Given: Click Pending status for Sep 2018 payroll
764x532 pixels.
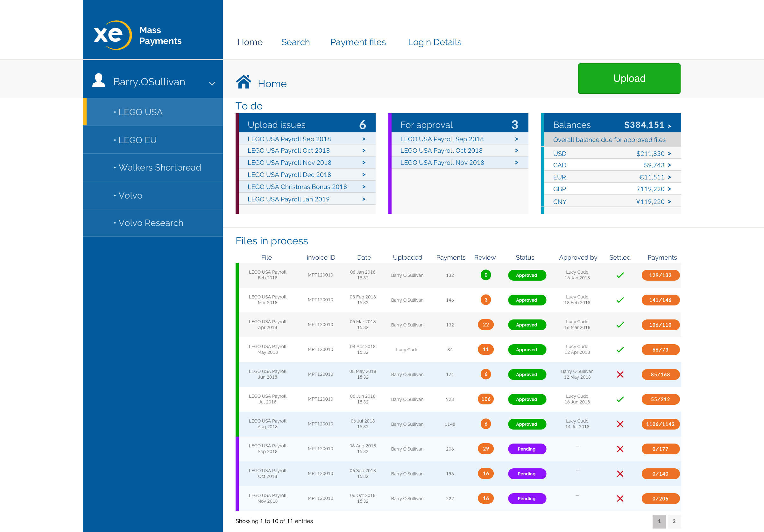Looking at the screenshot, I should click(527, 449).
